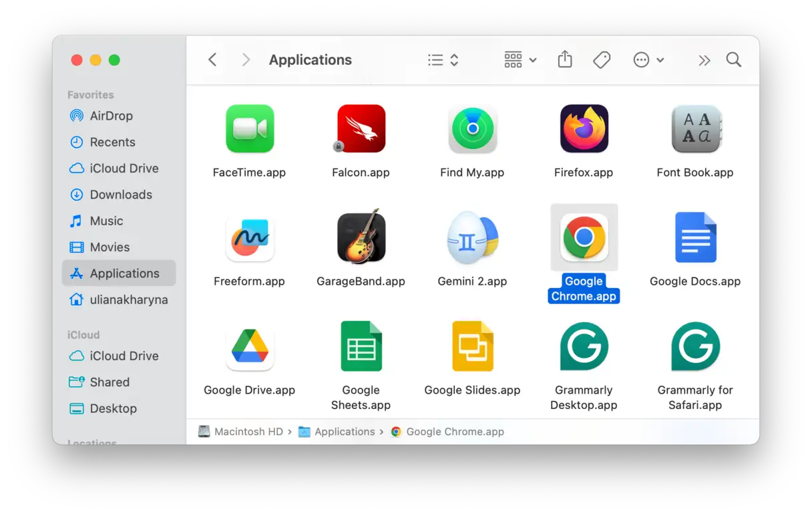Screen dimensions: 812x514
Task: Select the Google Slides.app icon
Action: pos(473,346)
